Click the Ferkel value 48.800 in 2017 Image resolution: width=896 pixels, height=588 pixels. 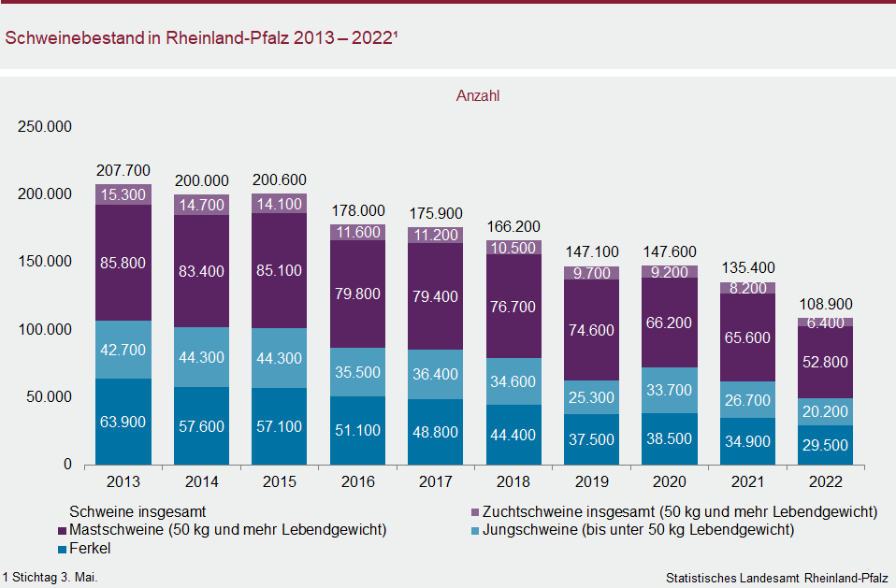436,432
